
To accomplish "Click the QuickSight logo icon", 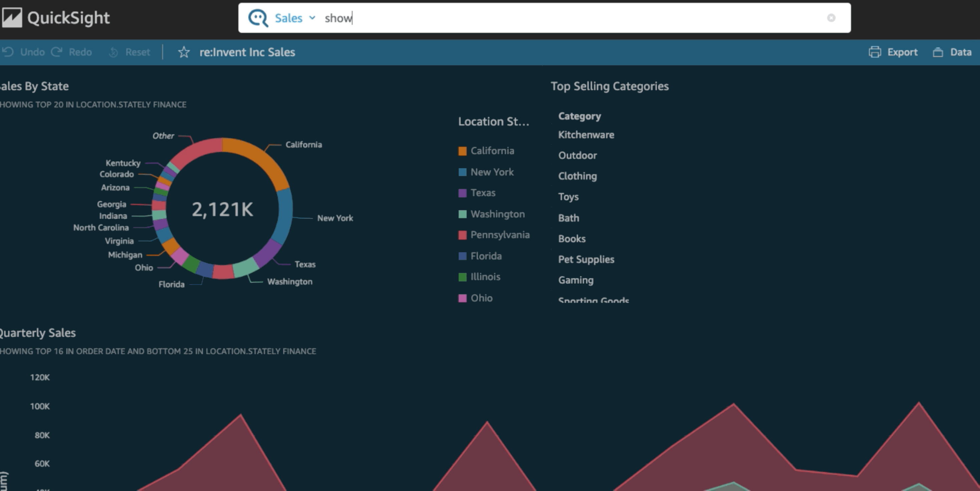I will coord(12,18).
